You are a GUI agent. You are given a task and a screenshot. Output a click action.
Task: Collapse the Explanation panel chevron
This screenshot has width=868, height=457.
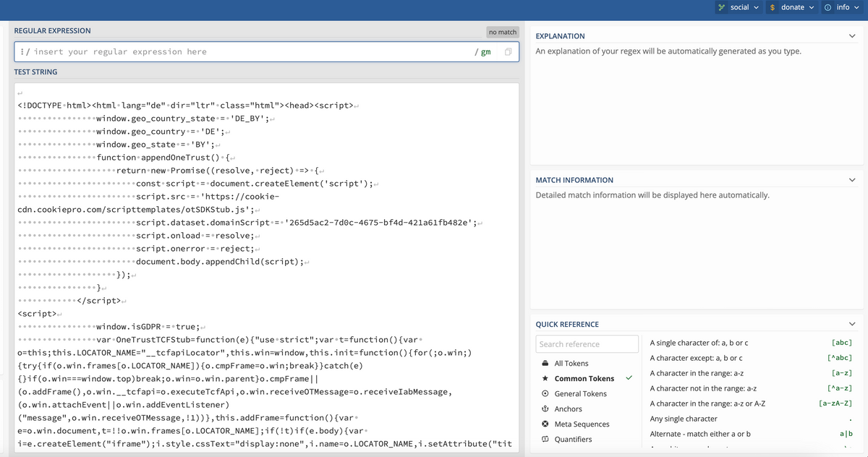[x=851, y=36]
